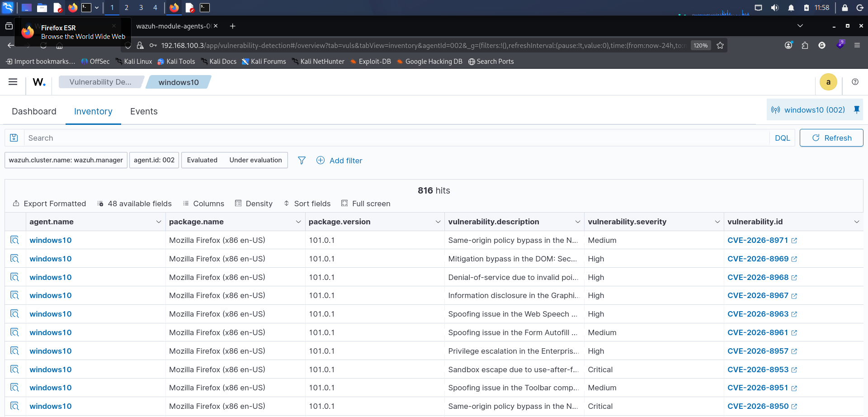
Task: Inspect document details for CVE-2026-8963 row
Action: 14,314
